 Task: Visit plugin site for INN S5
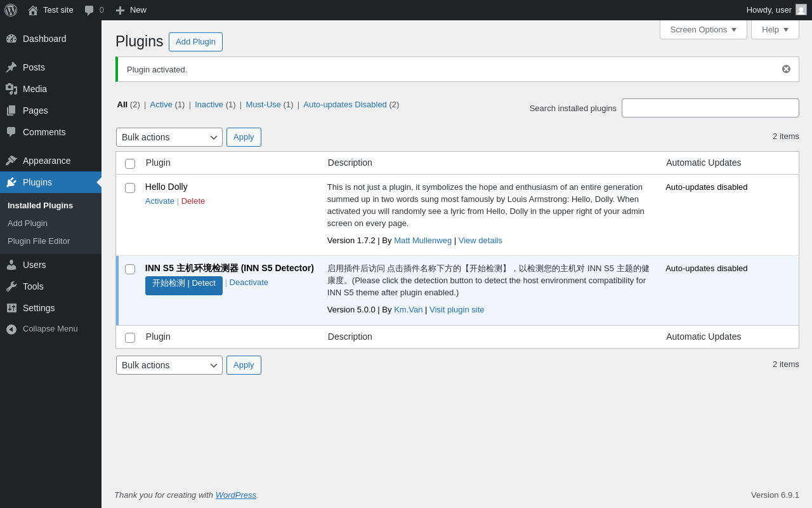(x=457, y=310)
